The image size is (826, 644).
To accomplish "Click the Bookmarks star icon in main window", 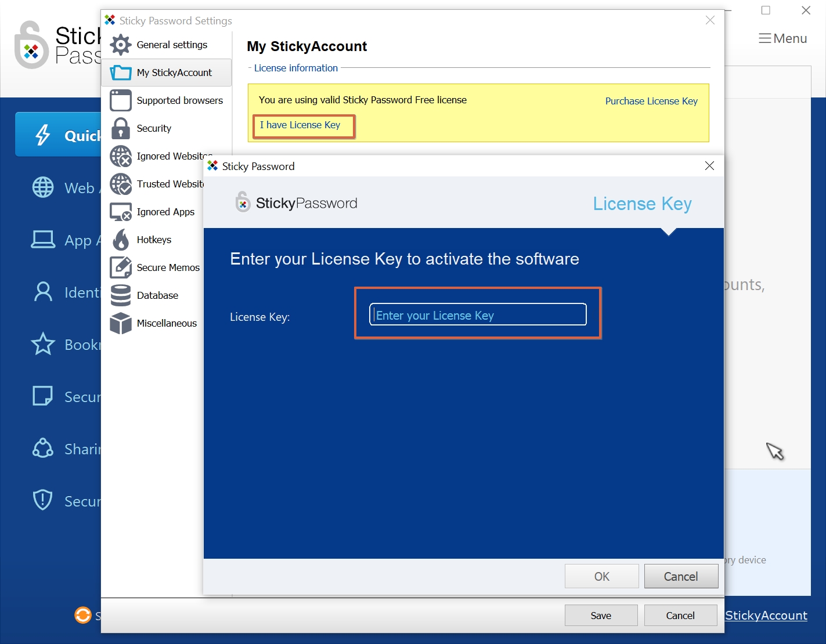I will pos(43,344).
